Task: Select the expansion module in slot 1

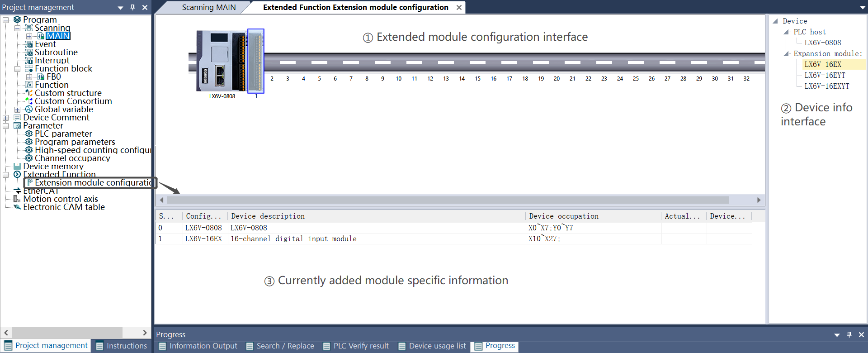Action: [256, 61]
